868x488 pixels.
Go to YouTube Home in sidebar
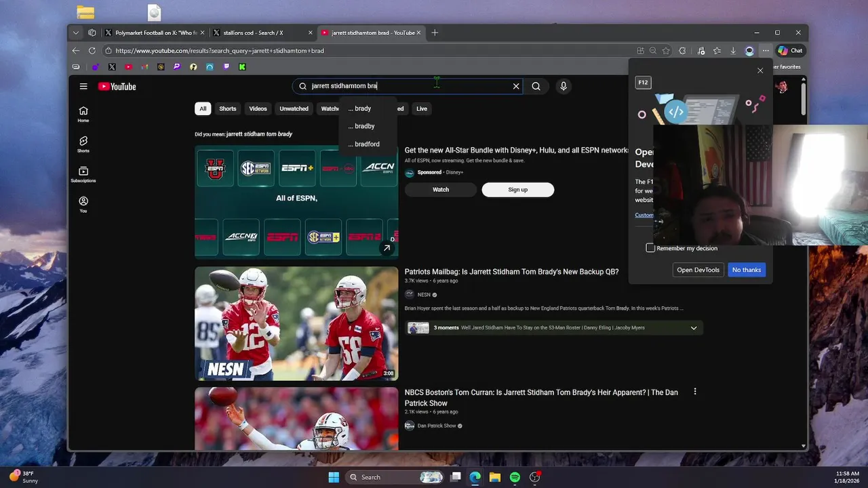pyautogui.click(x=83, y=114)
